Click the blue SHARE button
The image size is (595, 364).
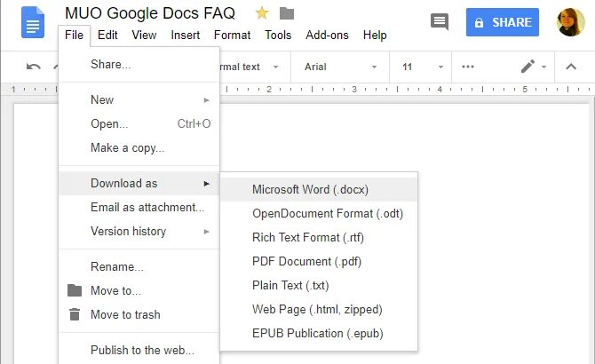[503, 22]
